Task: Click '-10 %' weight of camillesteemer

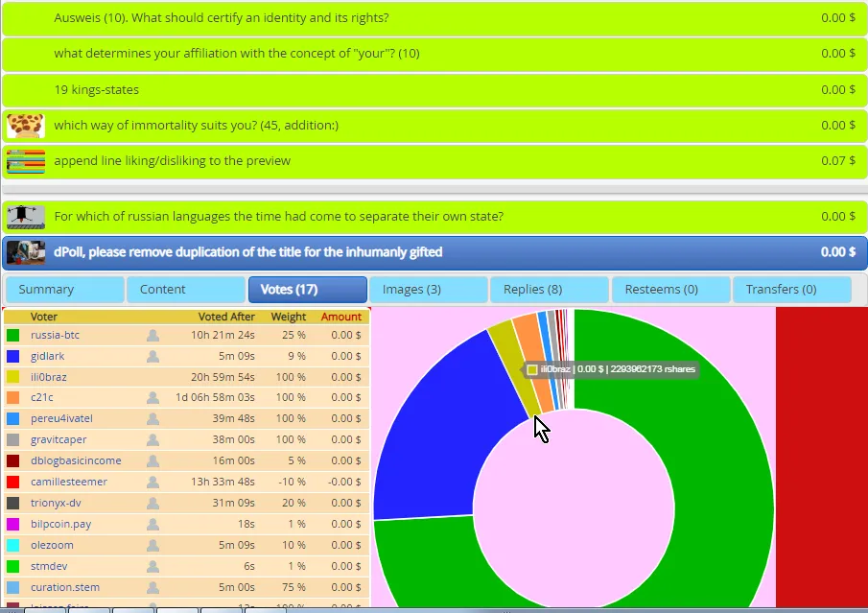Action: point(293,482)
